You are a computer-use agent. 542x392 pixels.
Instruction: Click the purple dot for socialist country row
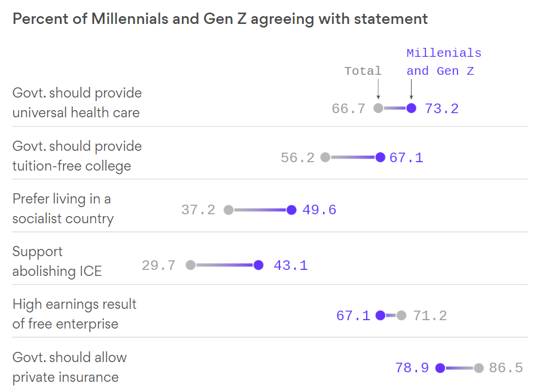pos(291,210)
